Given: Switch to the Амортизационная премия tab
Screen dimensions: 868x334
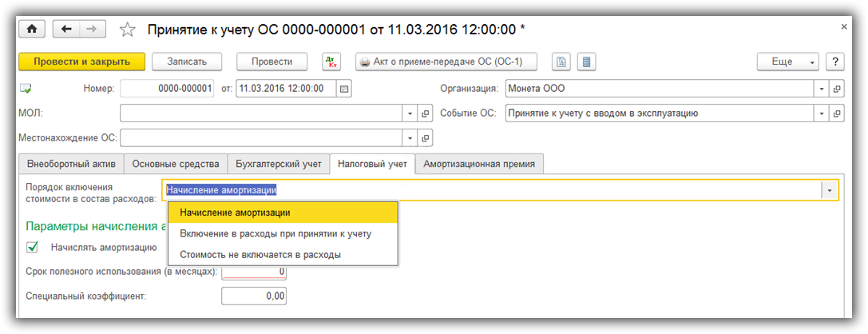Looking at the screenshot, I should click(480, 164).
